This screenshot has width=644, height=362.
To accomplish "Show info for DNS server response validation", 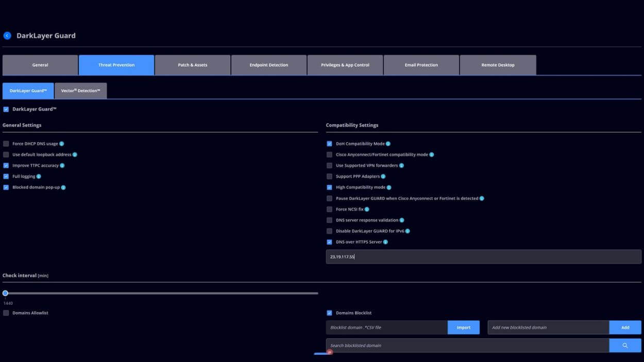I will pyautogui.click(x=402, y=220).
